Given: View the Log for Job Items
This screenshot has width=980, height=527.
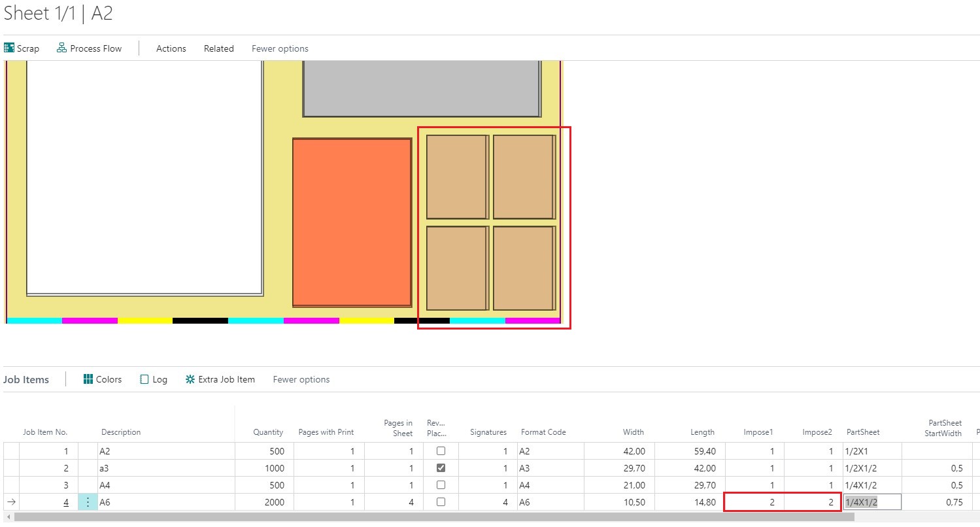Looking at the screenshot, I should coord(153,379).
